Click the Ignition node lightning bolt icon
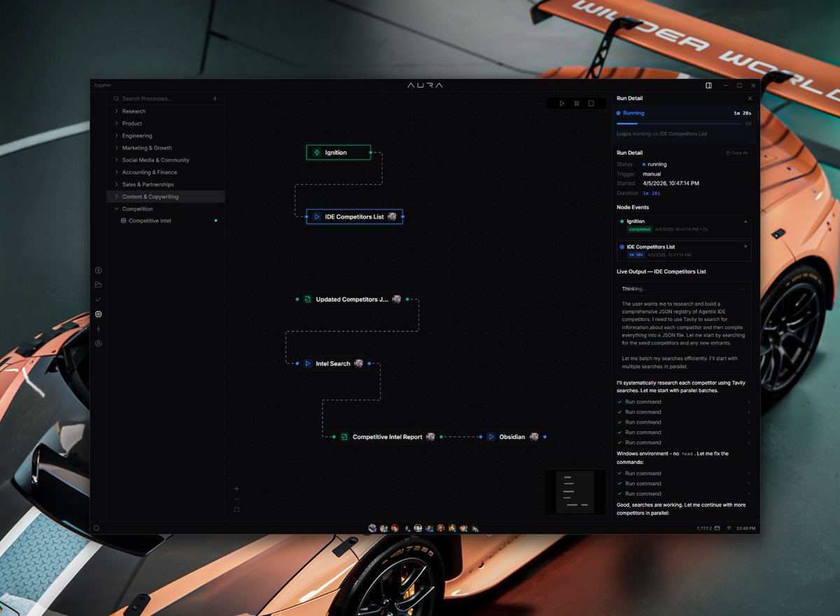Screen dimensions: 840x616 316,153
